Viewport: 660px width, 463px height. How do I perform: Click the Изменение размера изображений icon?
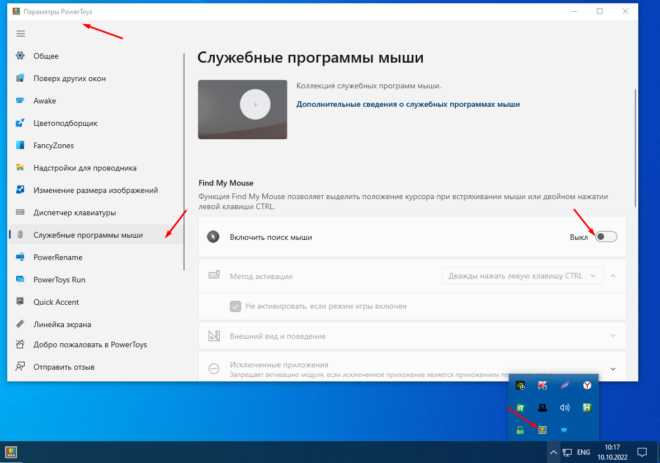coord(20,189)
